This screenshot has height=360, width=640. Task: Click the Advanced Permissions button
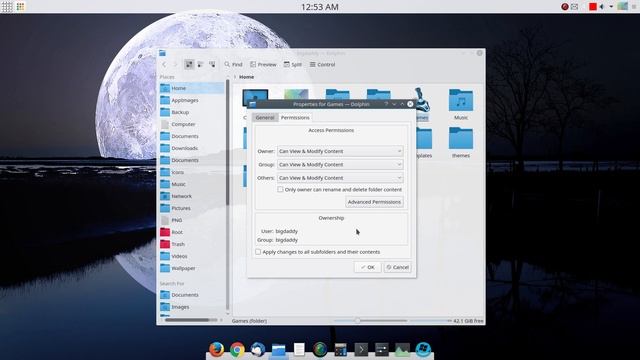pos(374,202)
